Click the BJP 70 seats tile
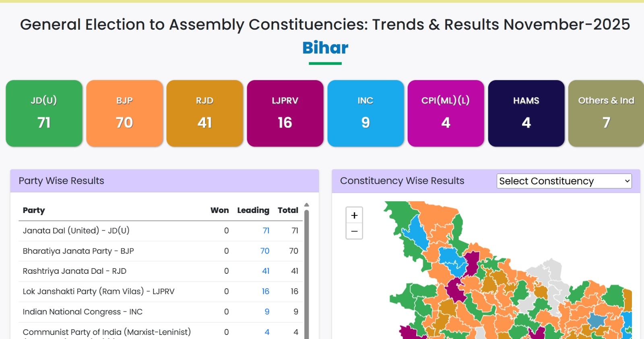This screenshot has width=644, height=339. tap(124, 113)
